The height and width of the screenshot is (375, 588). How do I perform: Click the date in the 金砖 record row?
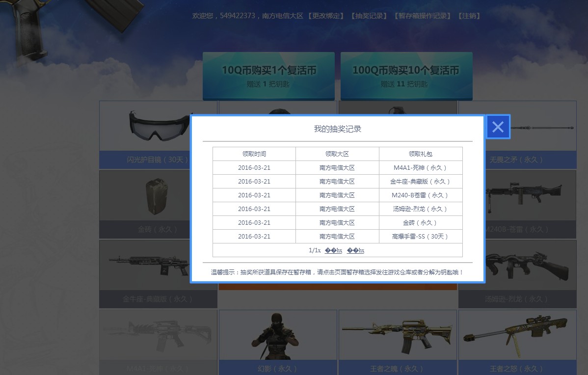pyautogui.click(x=254, y=223)
